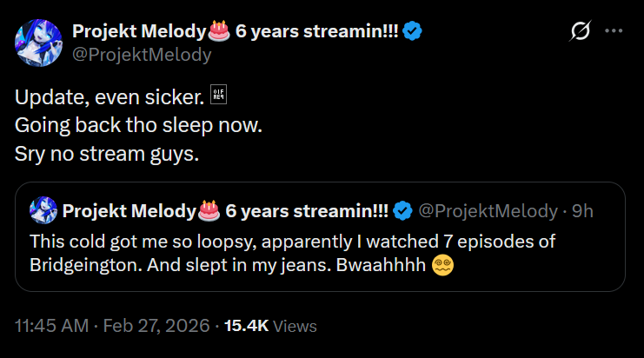This screenshot has width=644, height=358.
Task: Open the three-dot More options menu
Action: (614, 31)
